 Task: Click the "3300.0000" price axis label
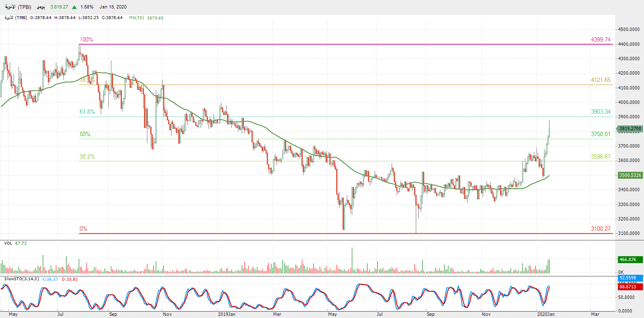click(630, 204)
